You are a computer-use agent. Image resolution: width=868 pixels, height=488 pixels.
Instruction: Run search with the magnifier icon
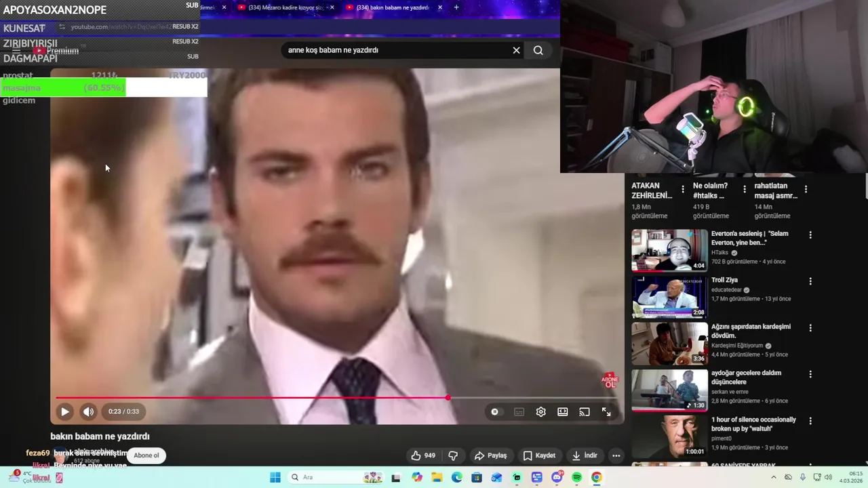[x=538, y=50]
